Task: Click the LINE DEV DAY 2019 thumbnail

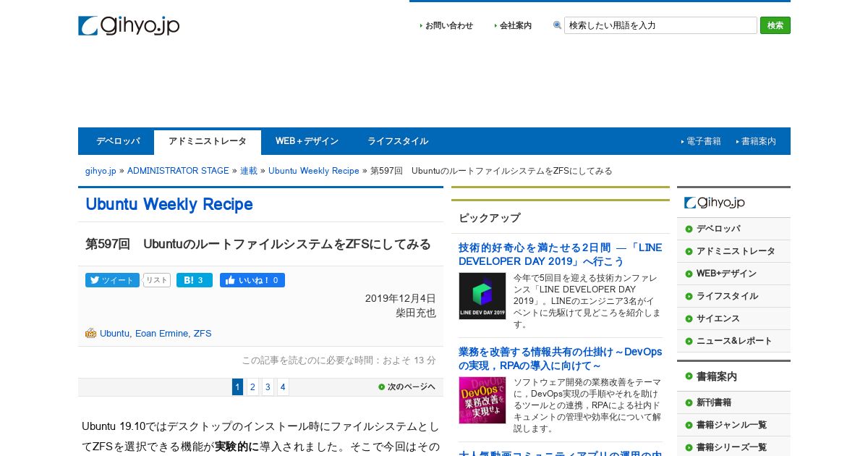Action: coord(482,296)
